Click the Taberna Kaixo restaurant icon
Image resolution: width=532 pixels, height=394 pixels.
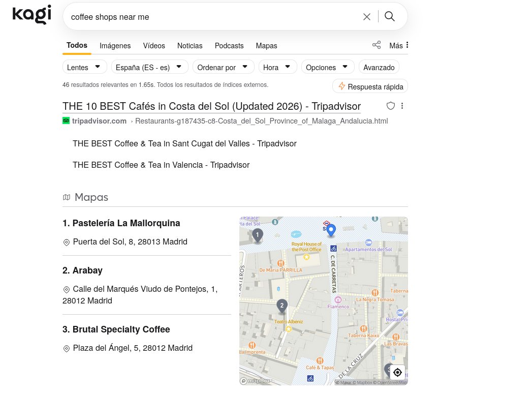[x=363, y=328]
